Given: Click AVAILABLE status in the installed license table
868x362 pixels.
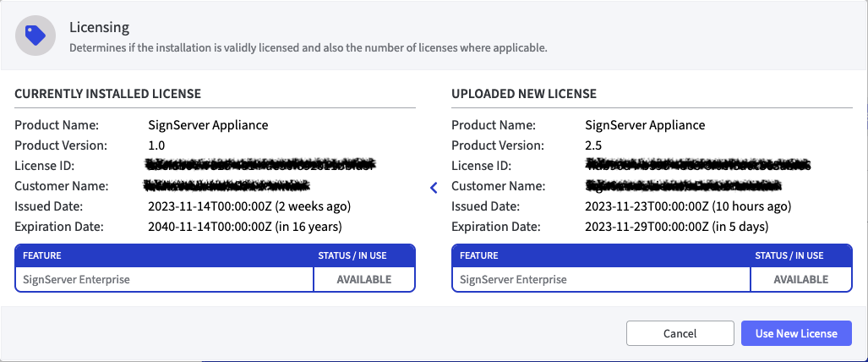Looking at the screenshot, I should 363,279.
